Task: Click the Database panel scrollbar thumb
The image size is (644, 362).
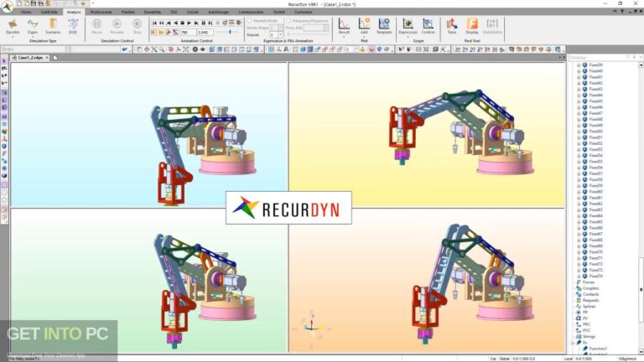Action: (641, 289)
